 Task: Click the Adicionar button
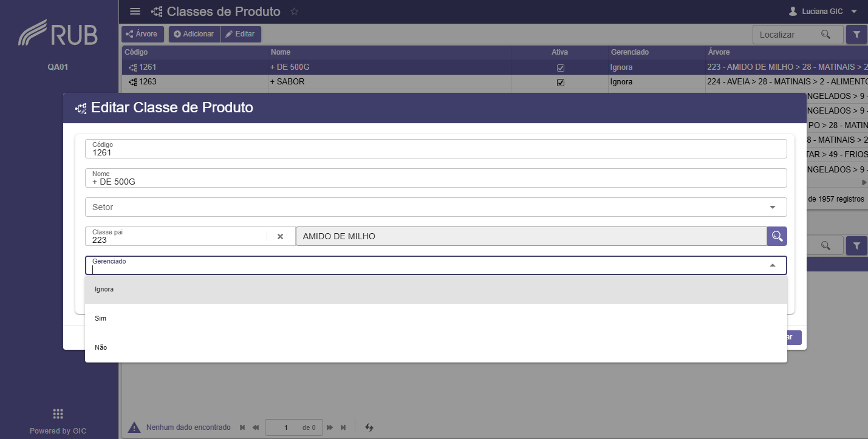194,34
